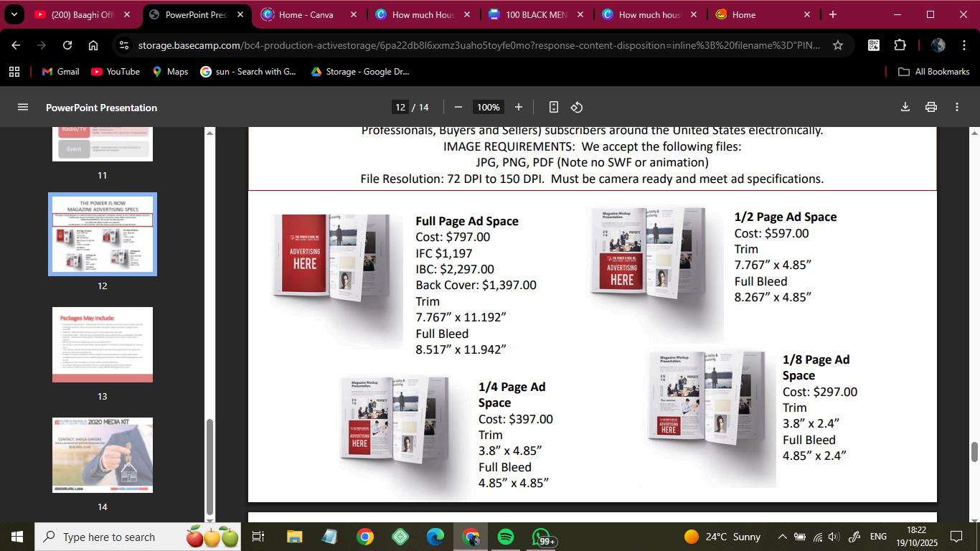Image resolution: width=980 pixels, height=551 pixels.
Task: Change the ENG input language
Action: point(878,537)
